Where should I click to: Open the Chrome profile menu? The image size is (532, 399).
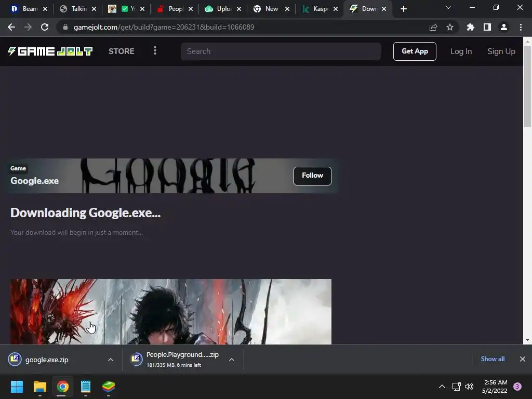click(504, 27)
